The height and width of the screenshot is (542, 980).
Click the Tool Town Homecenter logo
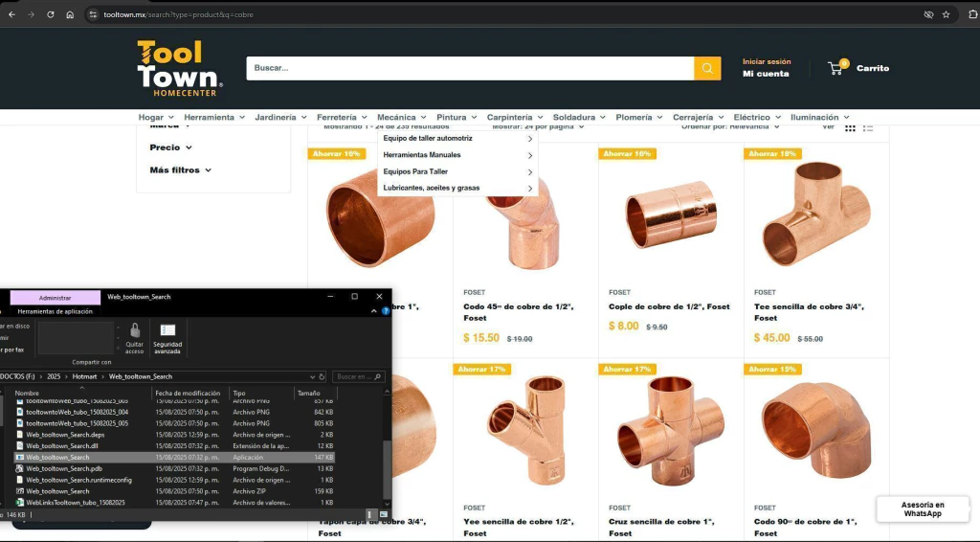point(179,68)
